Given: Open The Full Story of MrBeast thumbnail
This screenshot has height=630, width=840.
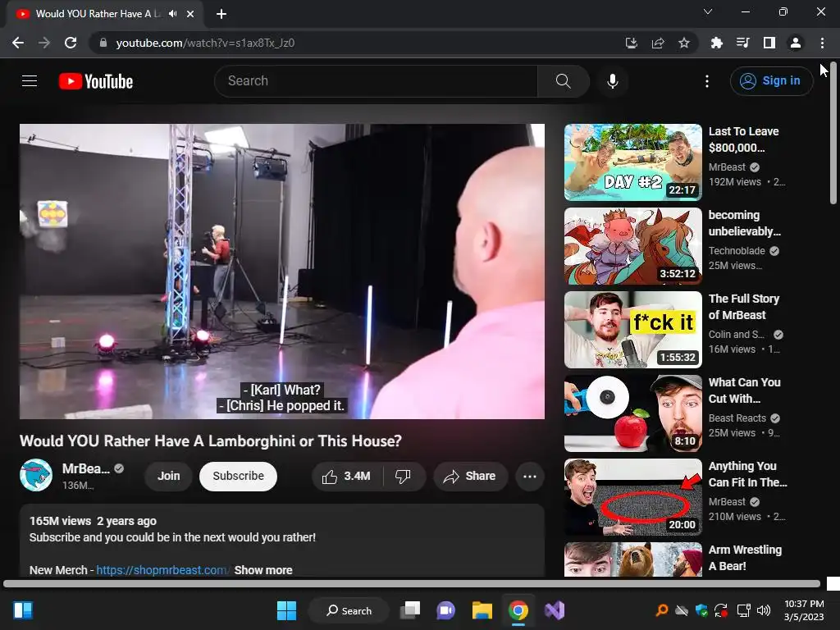Looking at the screenshot, I should (x=632, y=330).
